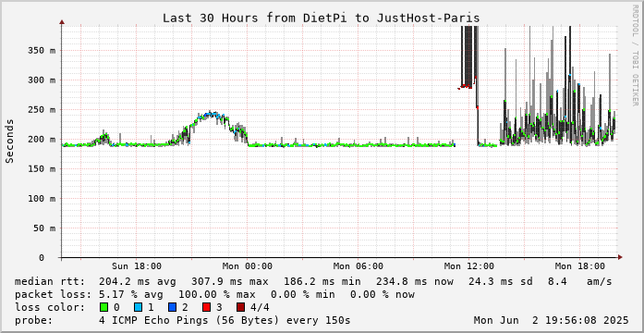This screenshot has height=333, width=644.
Task: Click the 50 m y-axis label
Action: (x=44, y=228)
